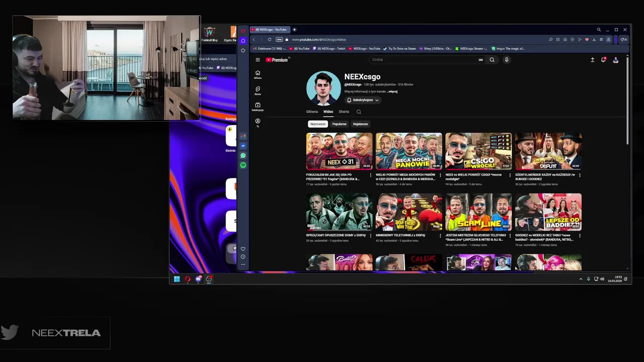
Task: Open Opera sidebar three-dots settings
Action: click(243, 264)
